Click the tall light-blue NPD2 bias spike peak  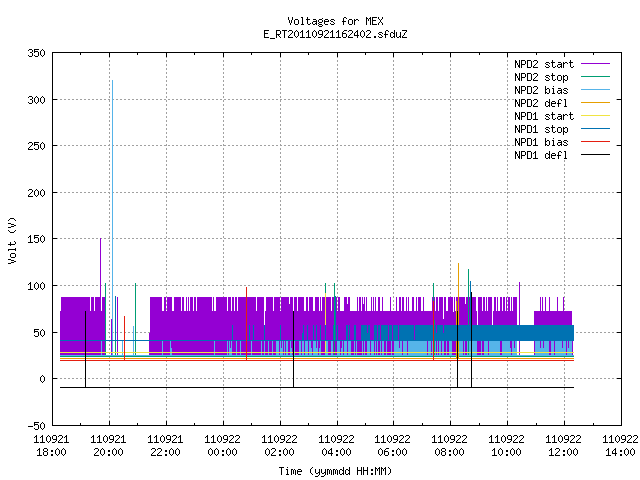112,81
